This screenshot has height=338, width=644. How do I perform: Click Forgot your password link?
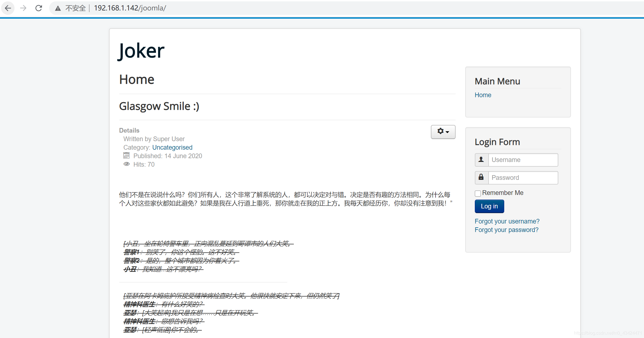[x=506, y=230]
